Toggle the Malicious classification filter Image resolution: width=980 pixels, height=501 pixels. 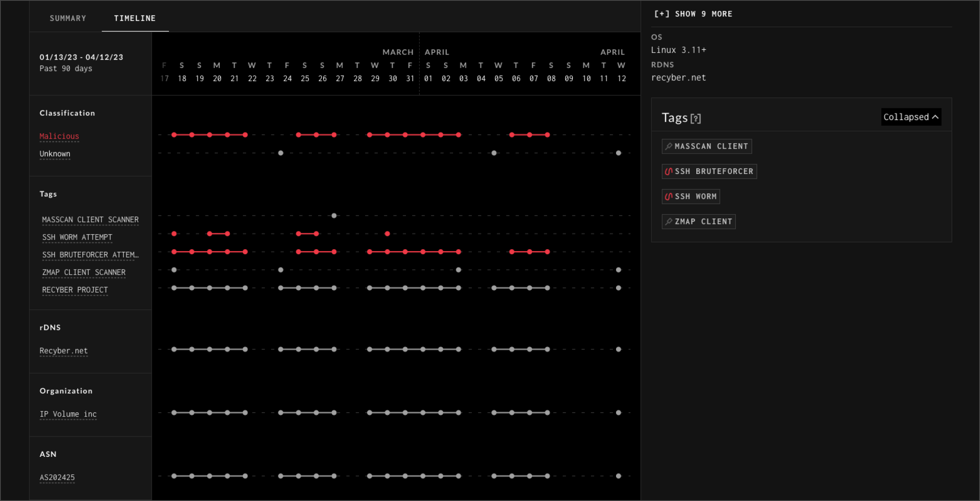59,136
